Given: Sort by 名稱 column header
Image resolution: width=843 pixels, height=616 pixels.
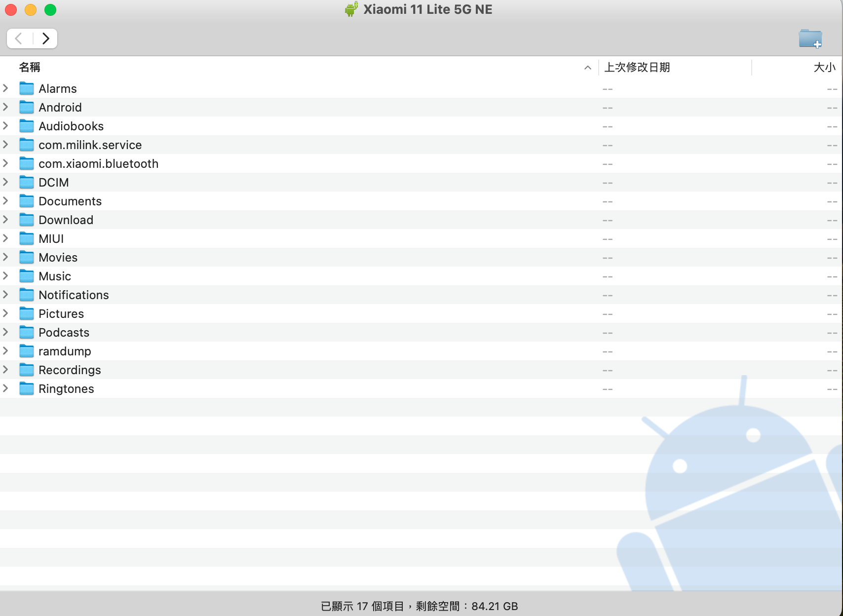Looking at the screenshot, I should (x=30, y=68).
